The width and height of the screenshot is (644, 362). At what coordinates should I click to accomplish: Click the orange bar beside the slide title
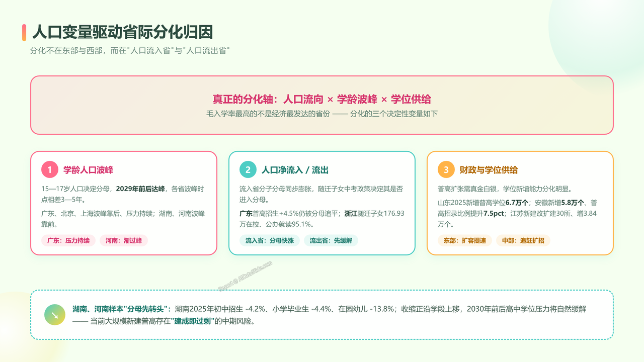(x=24, y=32)
